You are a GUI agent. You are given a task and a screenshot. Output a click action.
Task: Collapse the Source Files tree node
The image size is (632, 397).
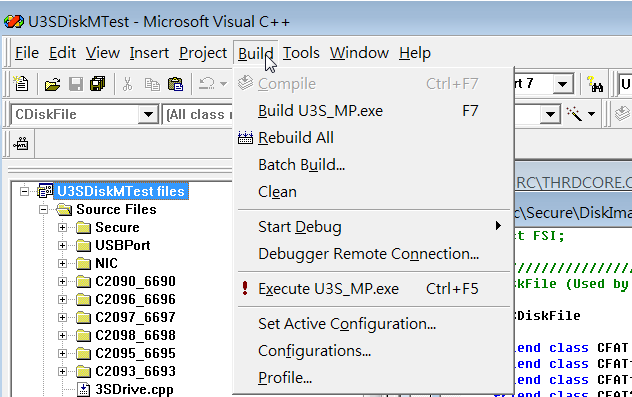44,209
